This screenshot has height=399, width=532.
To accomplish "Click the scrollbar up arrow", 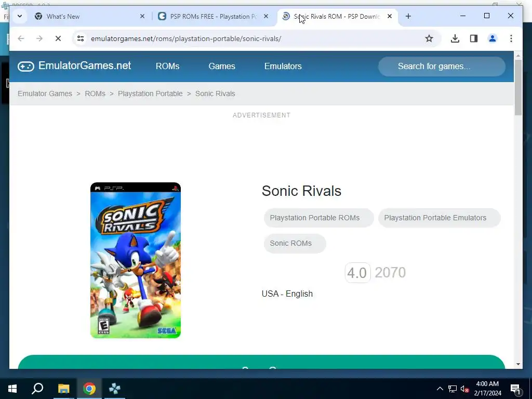I will 518,55.
